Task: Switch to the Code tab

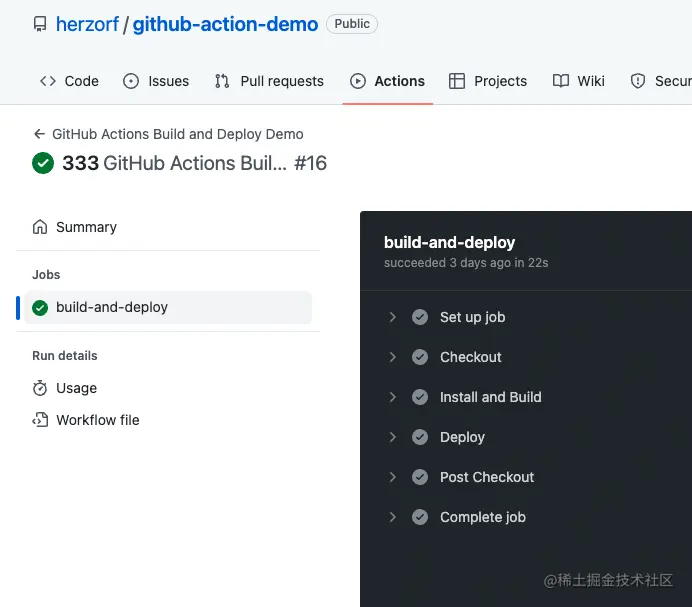Action: click(69, 81)
